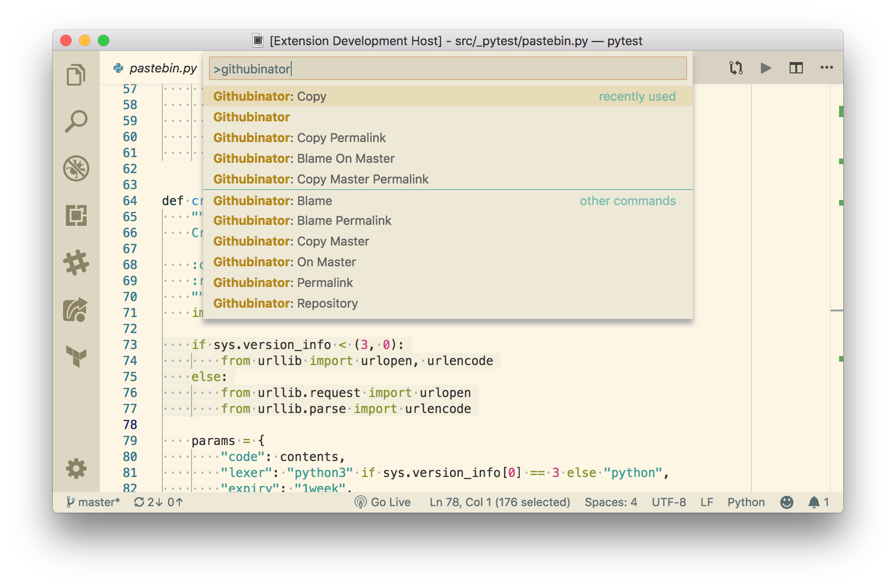Run Githubinator: Copy Master
This screenshot has height=588, width=896.
(x=448, y=241)
